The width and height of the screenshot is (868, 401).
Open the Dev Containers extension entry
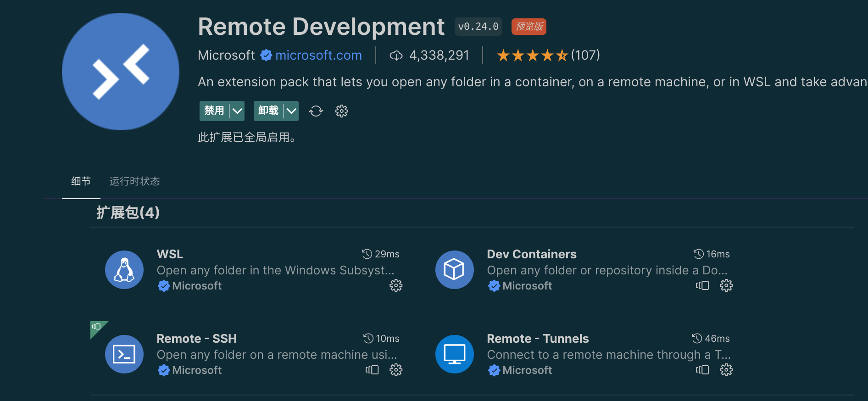pos(531,254)
